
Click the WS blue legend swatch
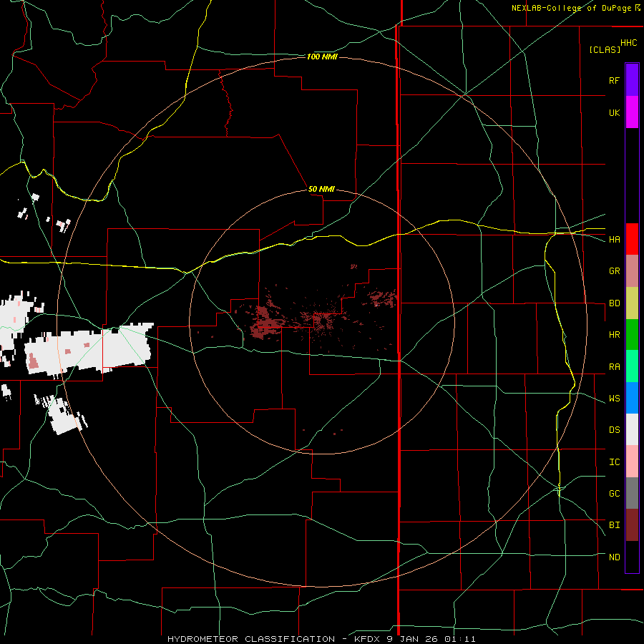click(632, 398)
